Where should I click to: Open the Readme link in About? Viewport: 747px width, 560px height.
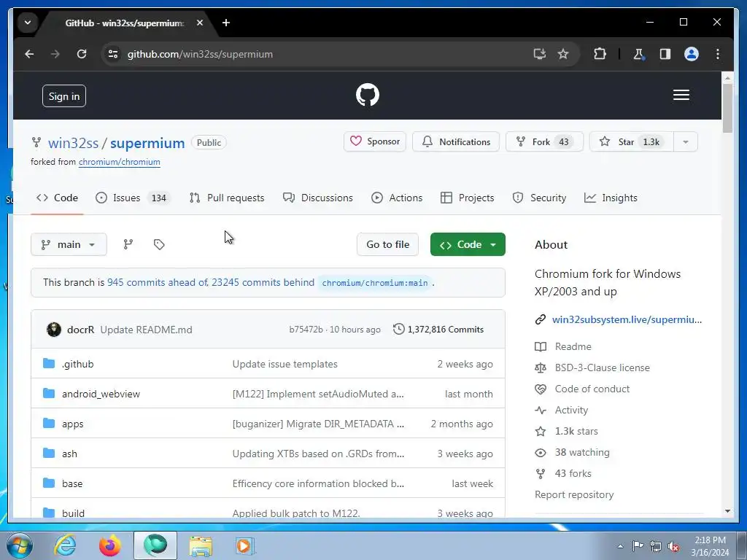(x=573, y=346)
